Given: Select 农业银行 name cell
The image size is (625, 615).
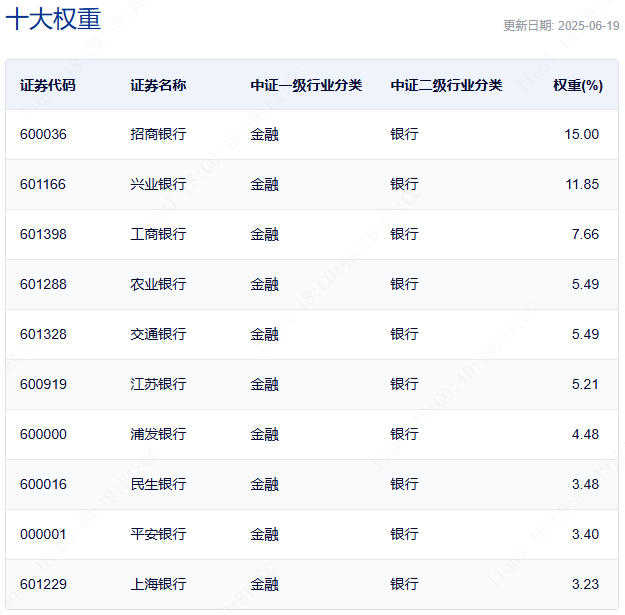Looking at the screenshot, I should tap(158, 284).
